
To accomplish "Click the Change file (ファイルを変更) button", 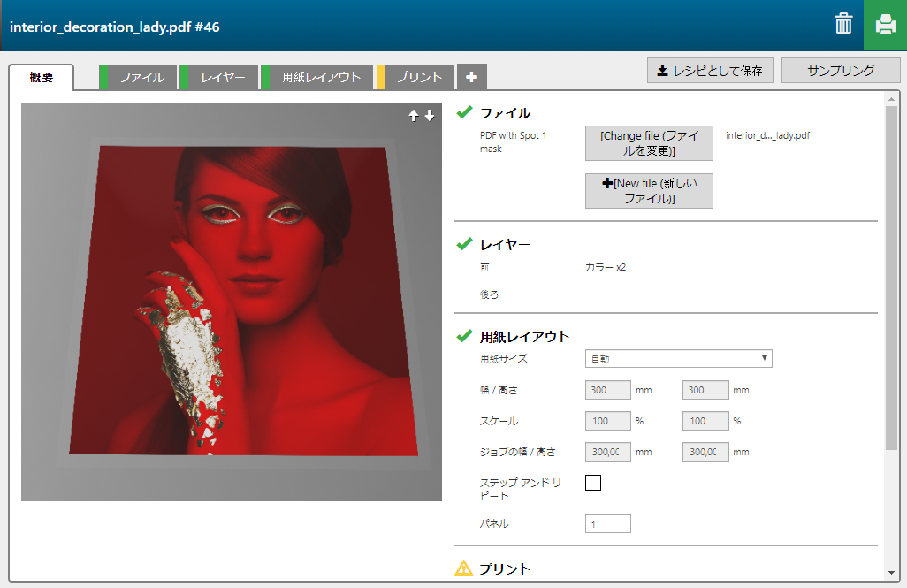I will [x=649, y=143].
